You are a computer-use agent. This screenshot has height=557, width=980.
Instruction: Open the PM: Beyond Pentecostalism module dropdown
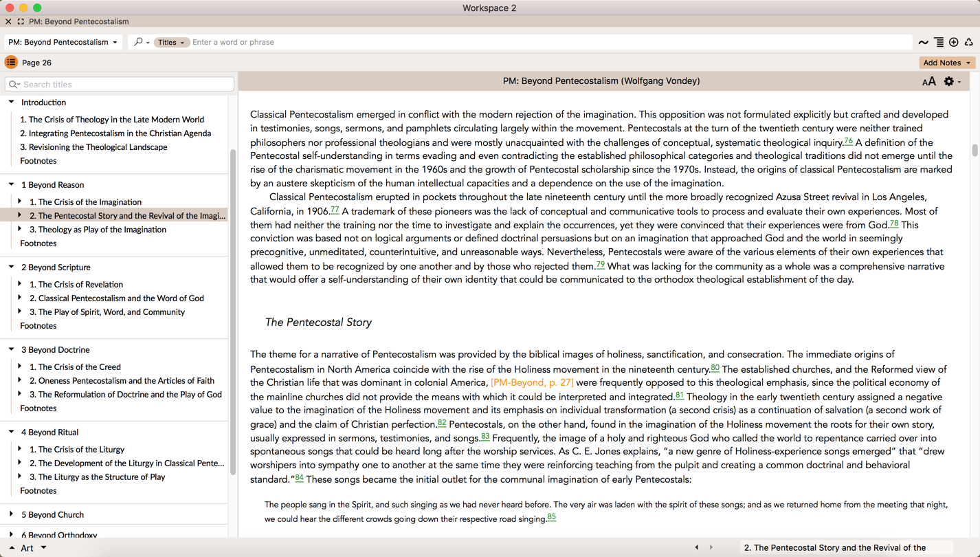click(x=63, y=43)
